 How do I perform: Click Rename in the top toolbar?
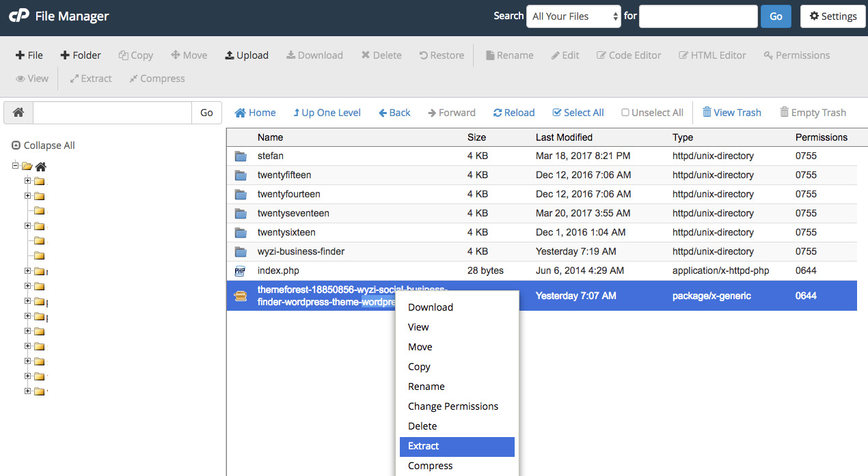[510, 55]
